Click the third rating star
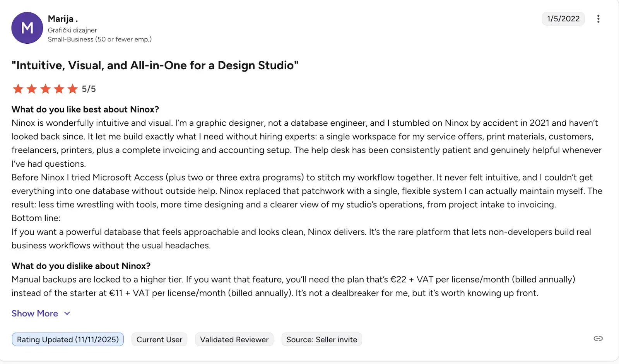 (45, 89)
